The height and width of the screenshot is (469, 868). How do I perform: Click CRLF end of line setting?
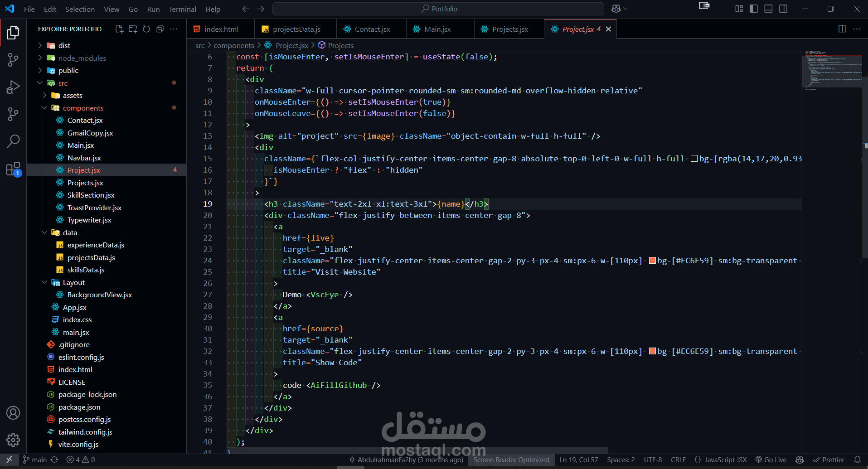point(678,459)
